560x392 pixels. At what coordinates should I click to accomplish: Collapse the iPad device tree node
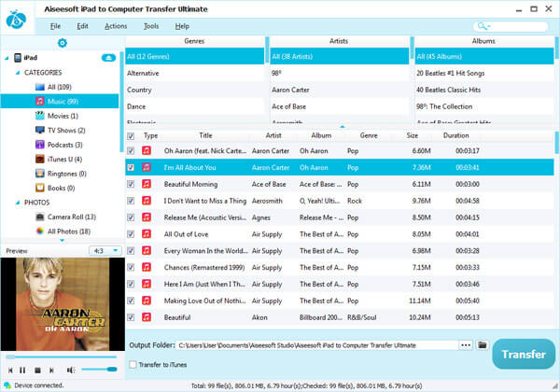(7, 58)
